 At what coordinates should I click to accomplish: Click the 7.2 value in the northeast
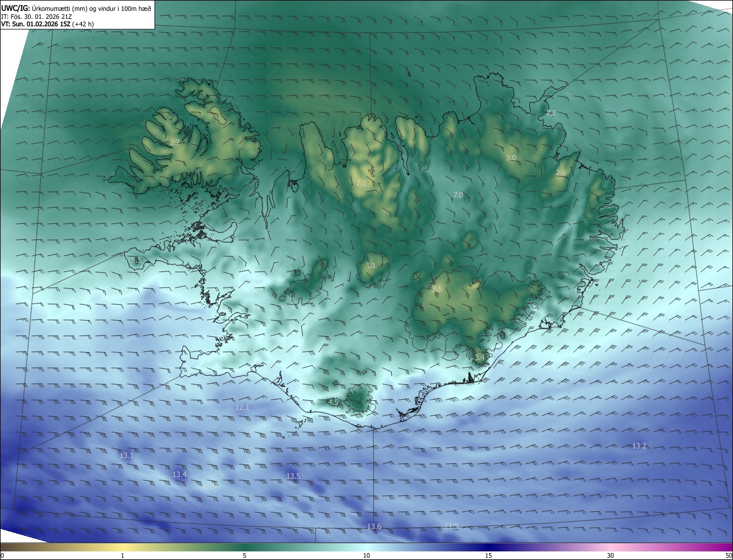tap(551, 113)
